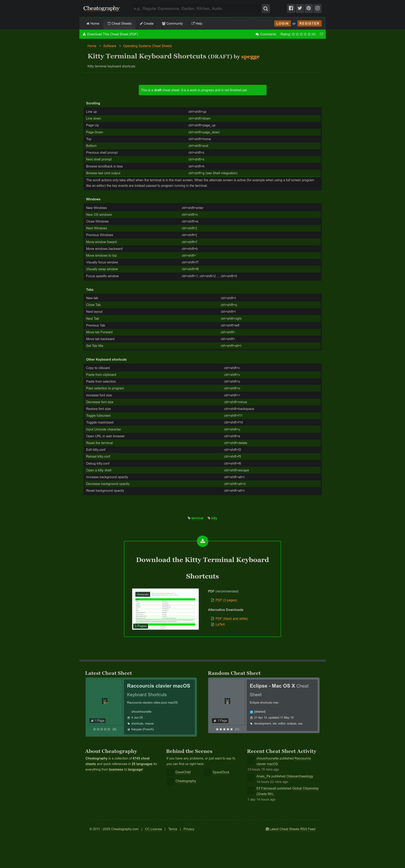Click the 25 languages link

coord(142,764)
